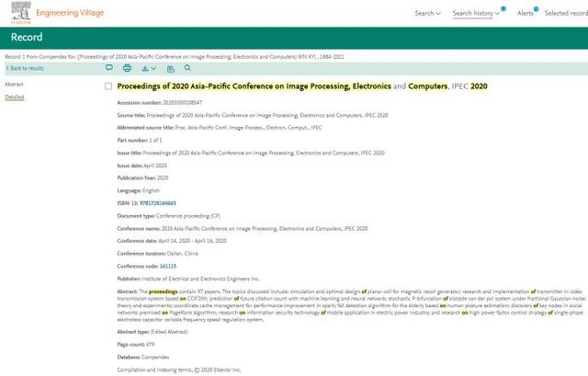Switch to the Abstract view
This screenshot has height=376, width=588.
tap(15, 85)
